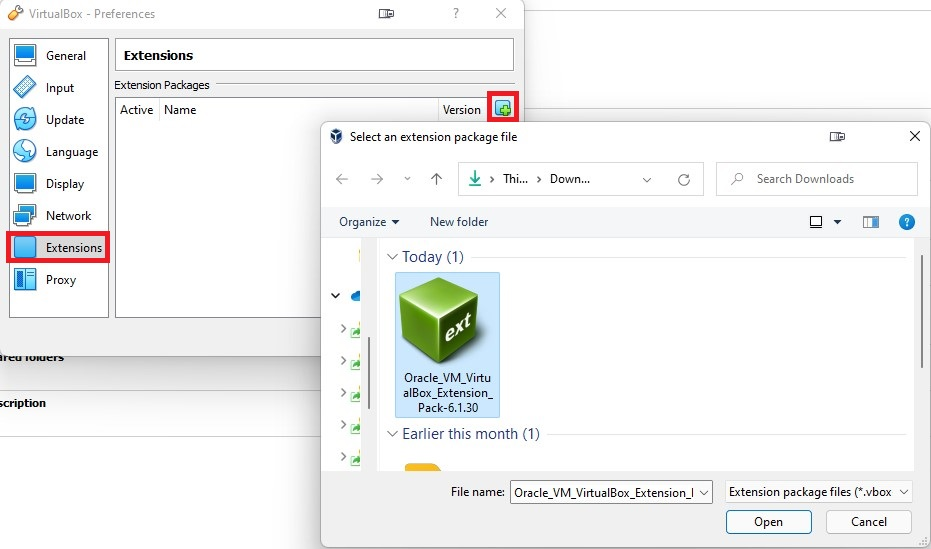Collapse the OneDrive tree node
The image size is (931, 549).
[335, 295]
